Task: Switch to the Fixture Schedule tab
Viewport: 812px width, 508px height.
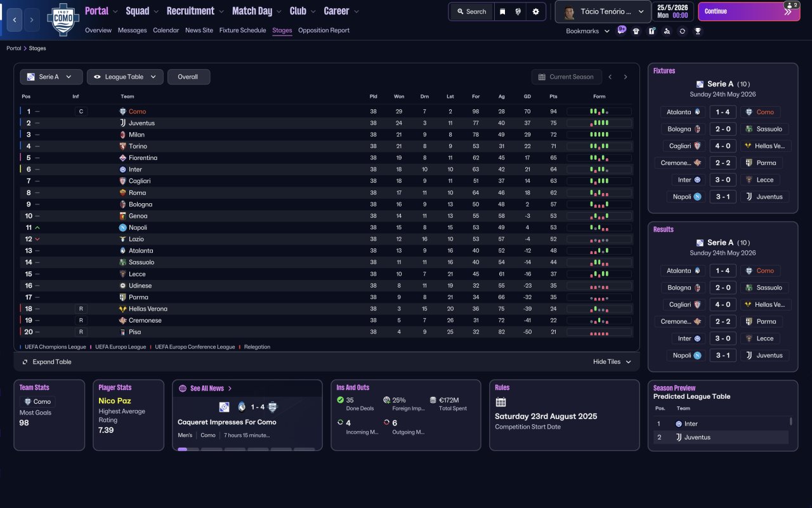Action: (243, 30)
